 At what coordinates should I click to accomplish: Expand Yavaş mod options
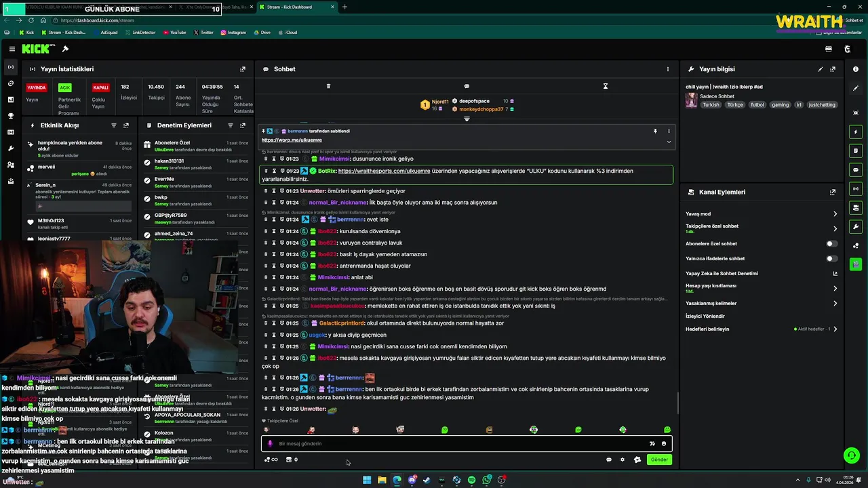(835, 214)
